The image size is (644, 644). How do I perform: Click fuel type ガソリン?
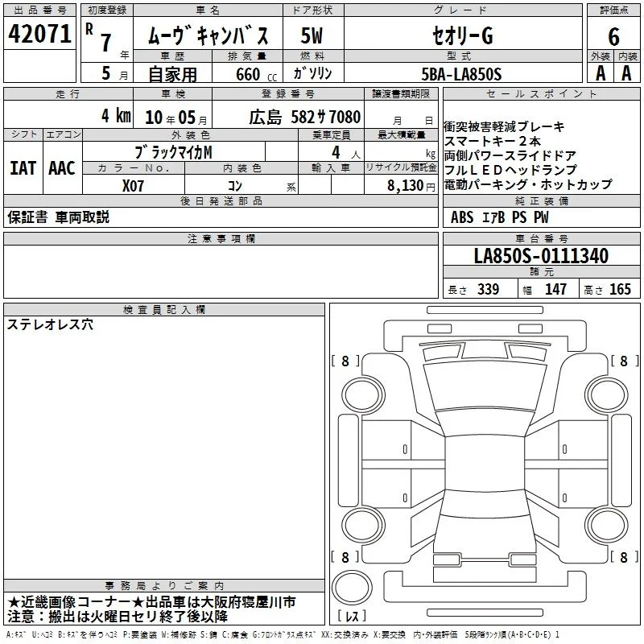pyautogui.click(x=312, y=73)
